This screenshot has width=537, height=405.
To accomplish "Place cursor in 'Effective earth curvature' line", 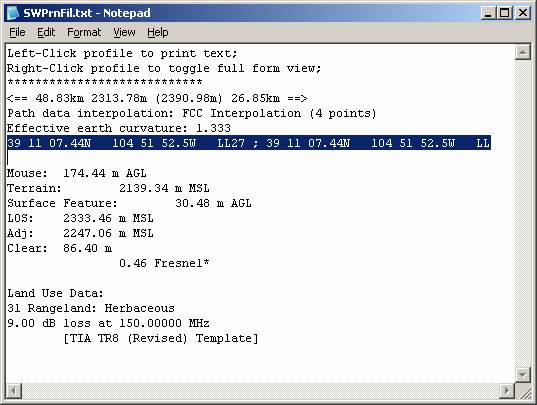I will [119, 128].
